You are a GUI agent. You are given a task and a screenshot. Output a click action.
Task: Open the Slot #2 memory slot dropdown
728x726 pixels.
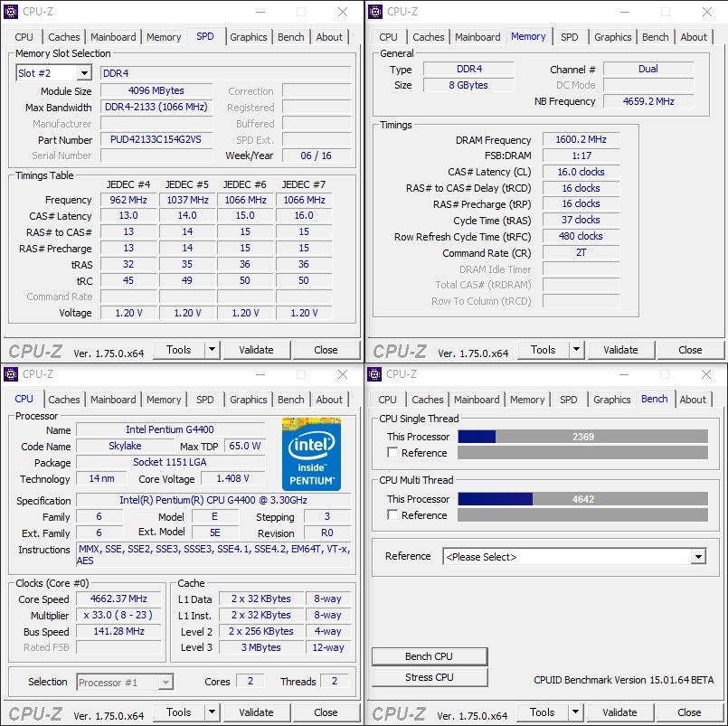point(84,73)
